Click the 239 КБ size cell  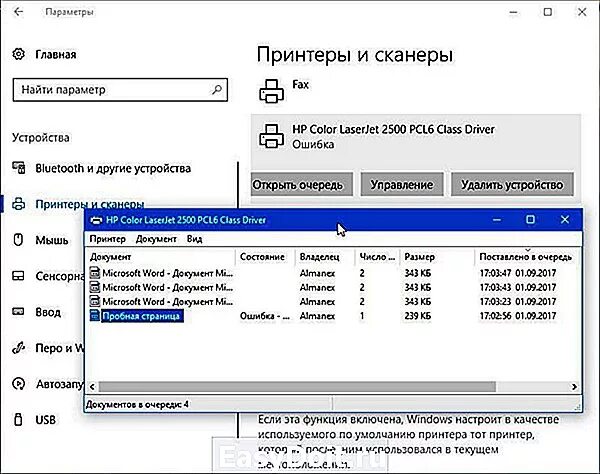[x=418, y=316]
